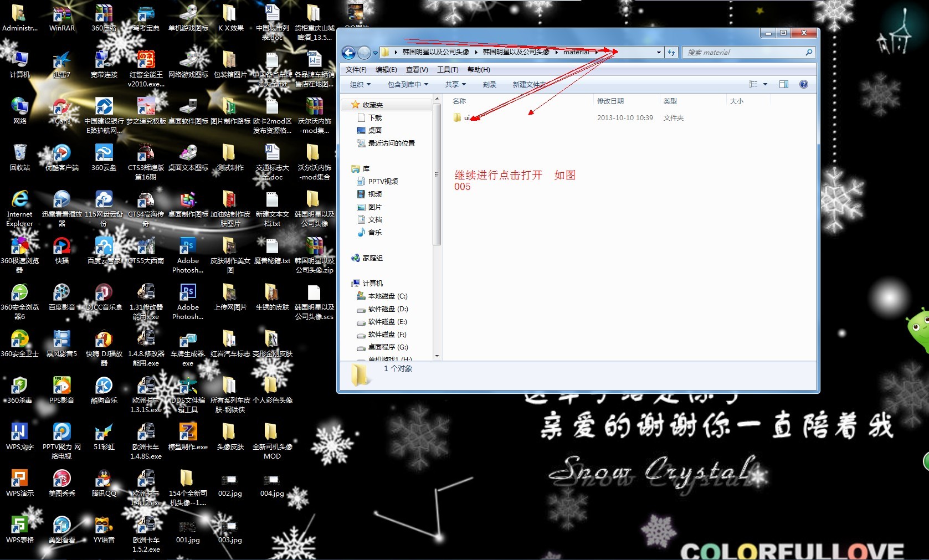The image size is (929, 560).
Task: Open the view options dropdown arrow
Action: tap(765, 84)
